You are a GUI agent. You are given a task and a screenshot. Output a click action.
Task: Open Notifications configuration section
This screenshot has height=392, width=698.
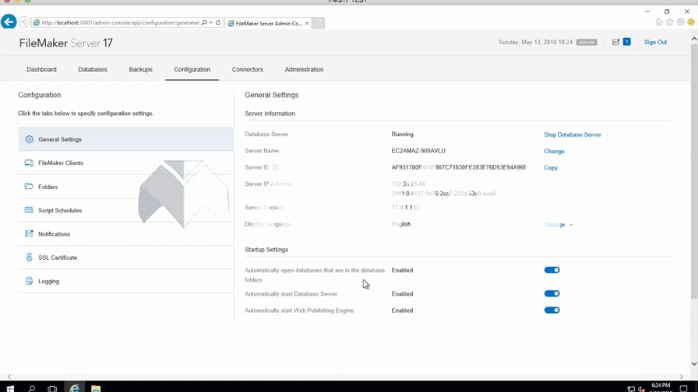pyautogui.click(x=126, y=234)
